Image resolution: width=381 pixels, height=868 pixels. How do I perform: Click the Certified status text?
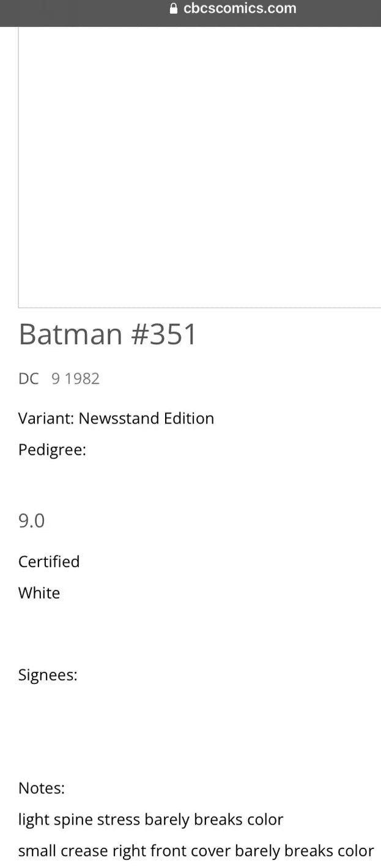point(49,561)
